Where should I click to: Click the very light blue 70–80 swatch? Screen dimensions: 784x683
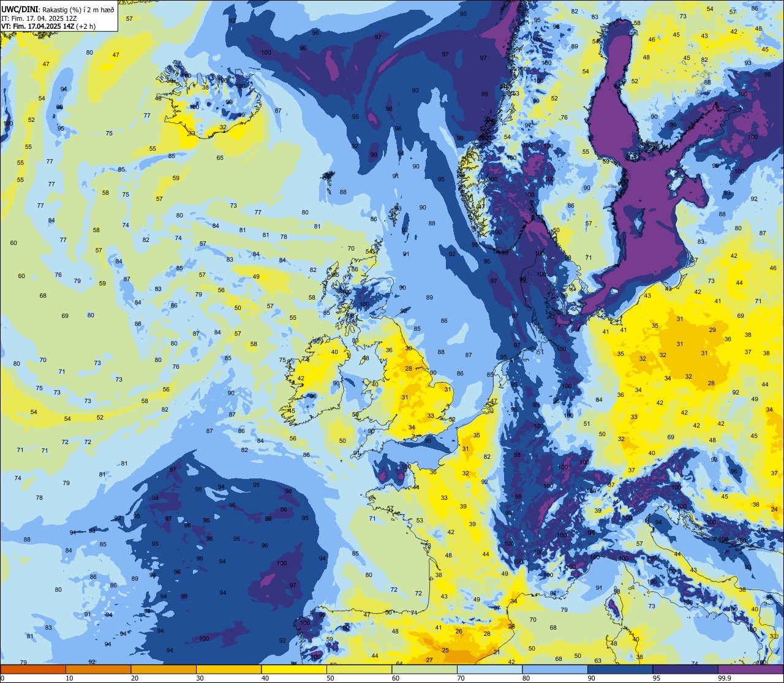[489, 669]
